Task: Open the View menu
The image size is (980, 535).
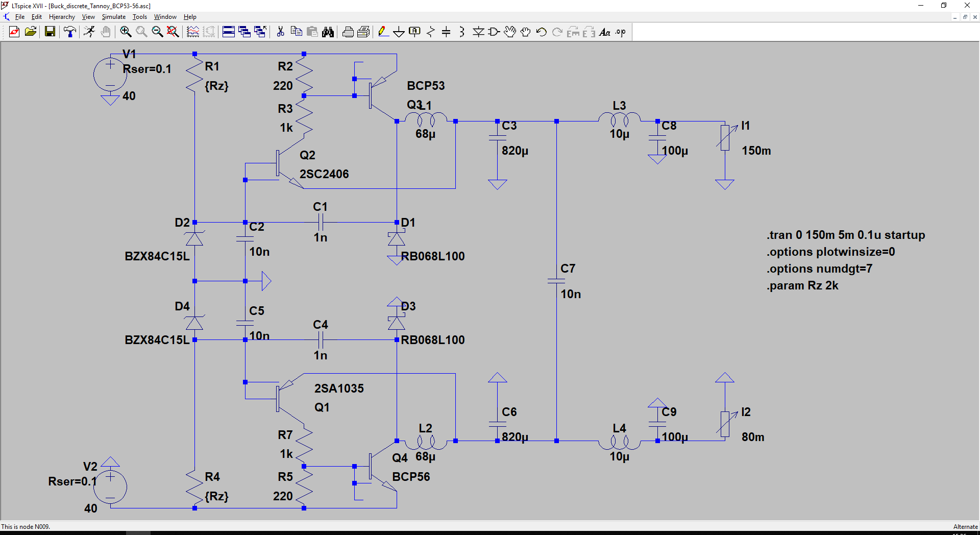Action: (88, 17)
